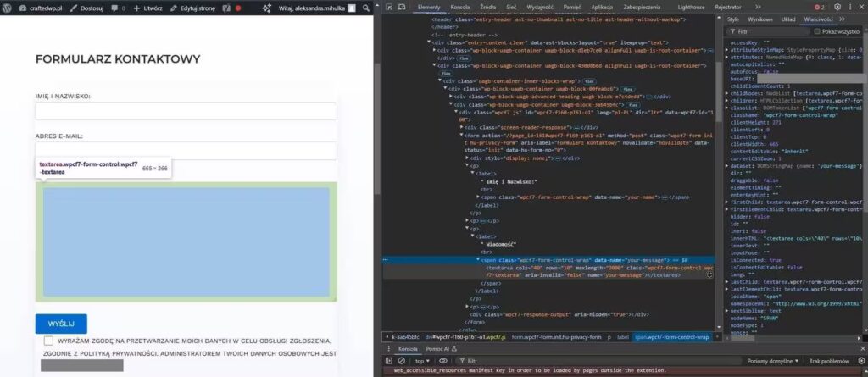This screenshot has width=868, height=377.
Task: Switch to the Elementy tab
Action: [428, 7]
